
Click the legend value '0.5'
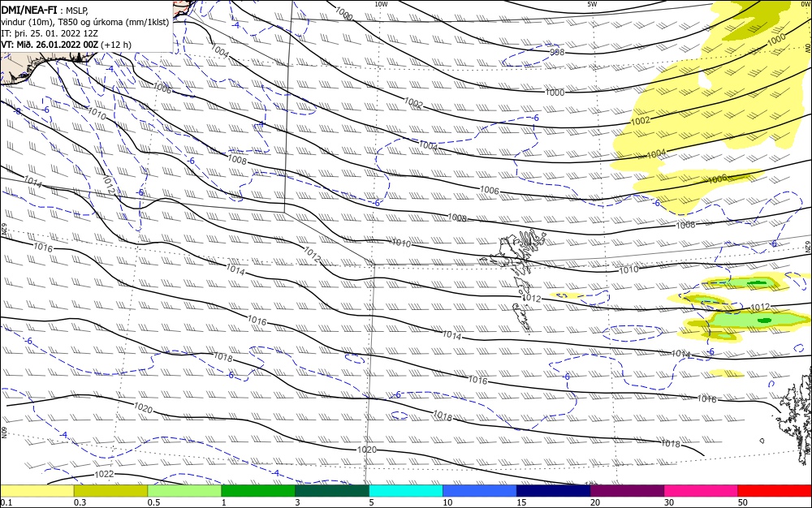153,502
